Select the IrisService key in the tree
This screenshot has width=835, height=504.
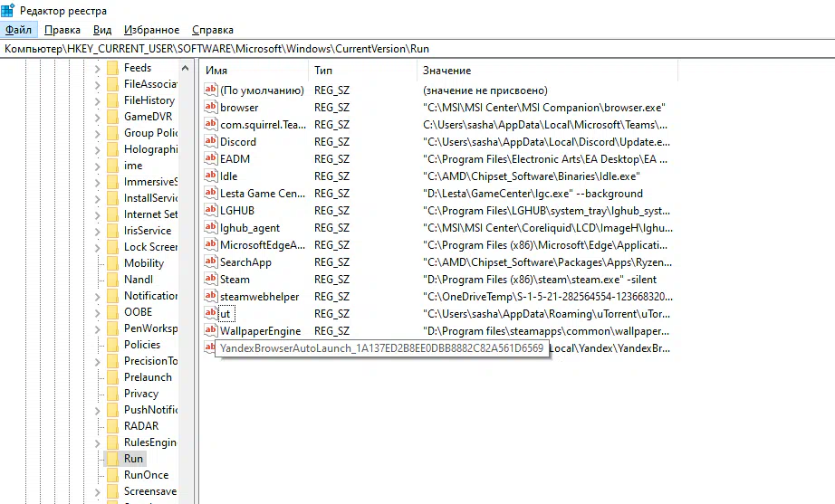(x=148, y=231)
